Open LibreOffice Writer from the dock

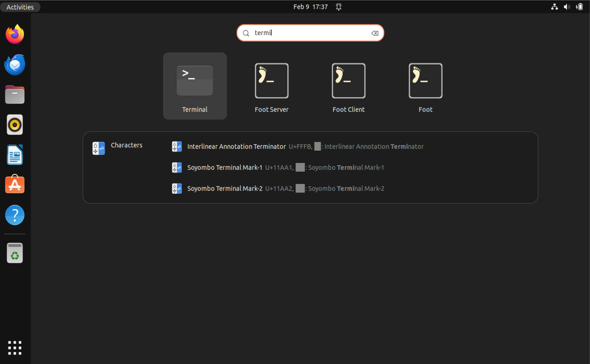[x=15, y=155]
